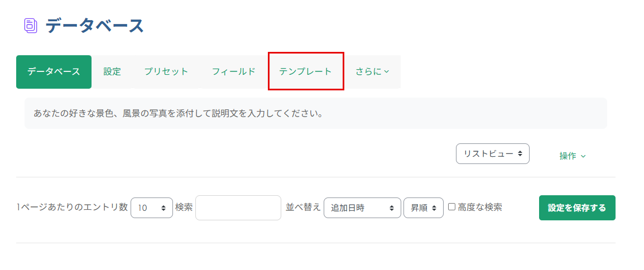The height and width of the screenshot is (270, 644).
Task: Click the データベース page heading
Action: click(x=95, y=26)
